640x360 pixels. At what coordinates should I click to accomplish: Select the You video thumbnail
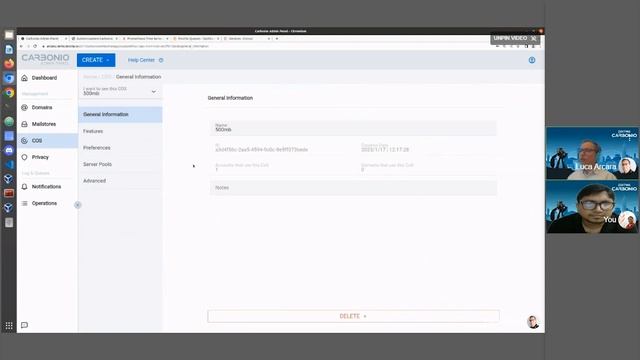(592, 207)
